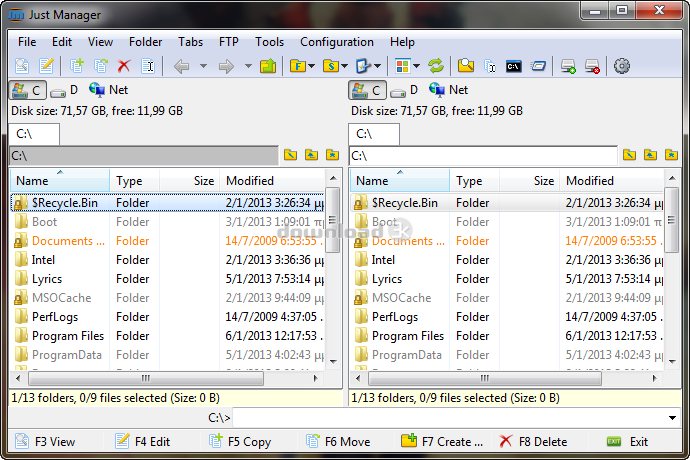Open the FTP menu

(229, 42)
